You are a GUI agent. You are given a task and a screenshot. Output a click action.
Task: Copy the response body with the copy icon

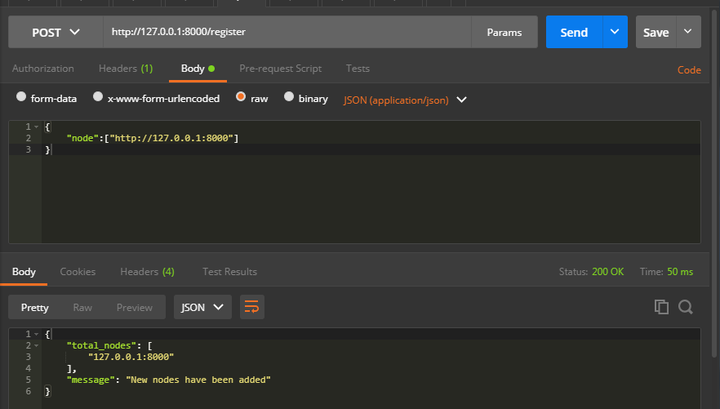661,307
